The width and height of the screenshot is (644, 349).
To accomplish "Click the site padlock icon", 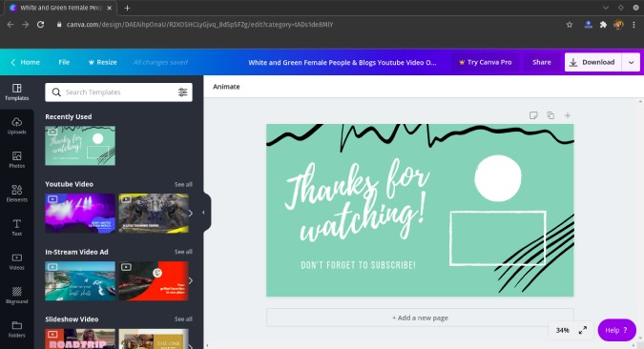I will point(59,25).
